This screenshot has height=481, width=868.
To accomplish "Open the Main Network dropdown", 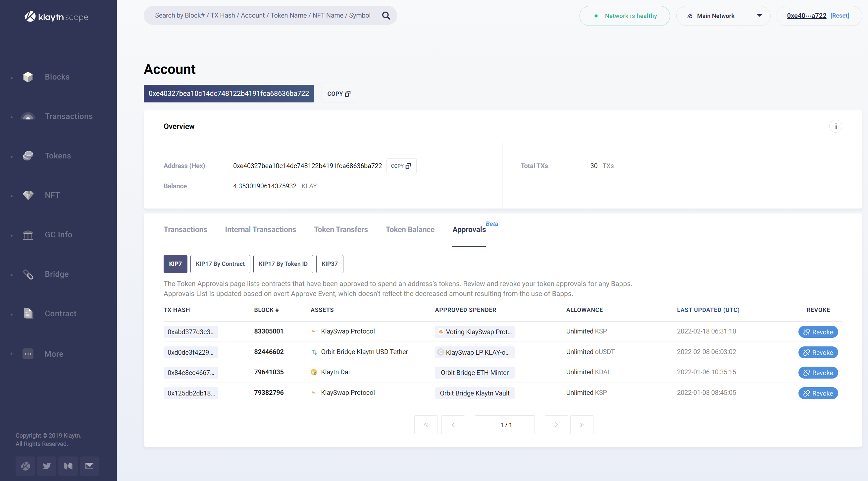I will click(x=723, y=16).
